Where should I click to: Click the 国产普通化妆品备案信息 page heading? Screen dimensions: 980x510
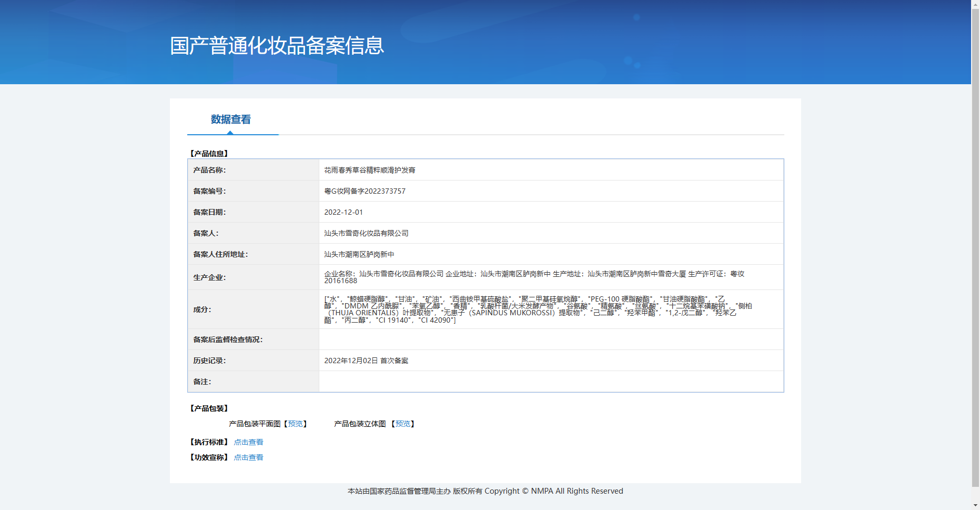pos(277,46)
